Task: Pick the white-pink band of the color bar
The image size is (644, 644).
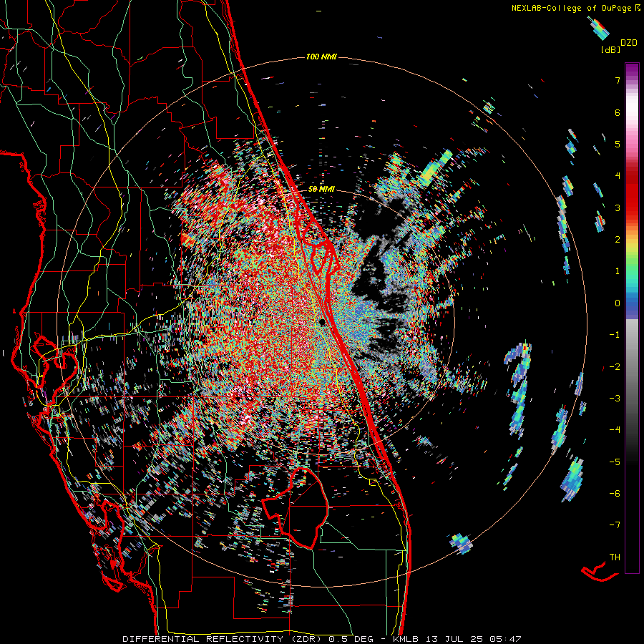Action: pos(632,113)
